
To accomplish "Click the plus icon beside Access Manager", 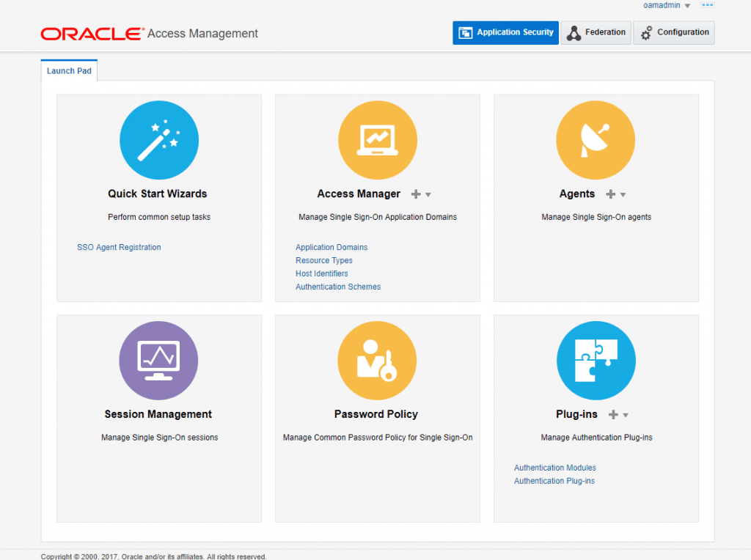I will tap(416, 194).
